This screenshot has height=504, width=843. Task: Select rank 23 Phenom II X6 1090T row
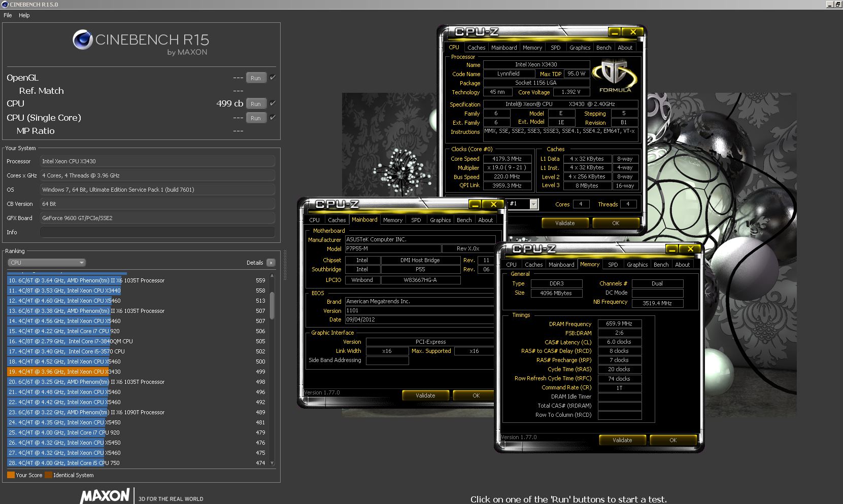(137, 412)
